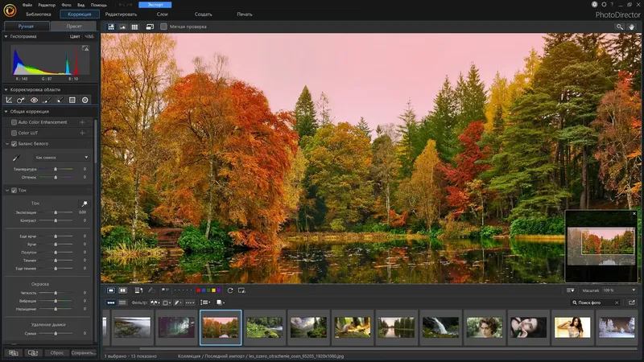Click the white balance eyedropper icon
Viewport: 644px width, 362px height.
click(x=14, y=158)
